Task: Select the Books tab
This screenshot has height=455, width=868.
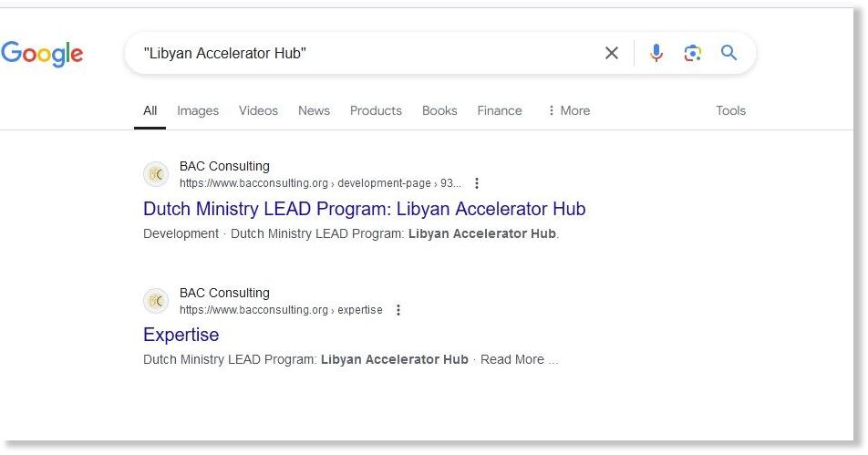Action: [439, 110]
